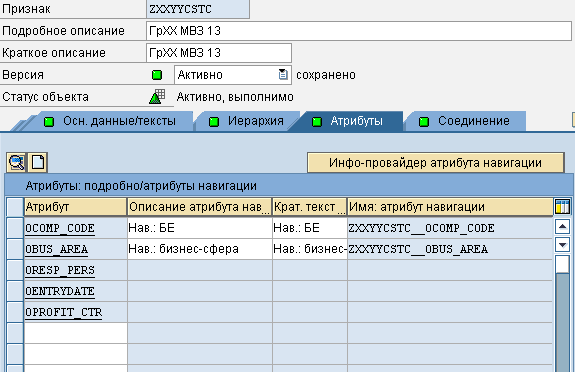This screenshot has width=575, height=372.
Task: Click the Подробное описание input field
Action: (359, 31)
